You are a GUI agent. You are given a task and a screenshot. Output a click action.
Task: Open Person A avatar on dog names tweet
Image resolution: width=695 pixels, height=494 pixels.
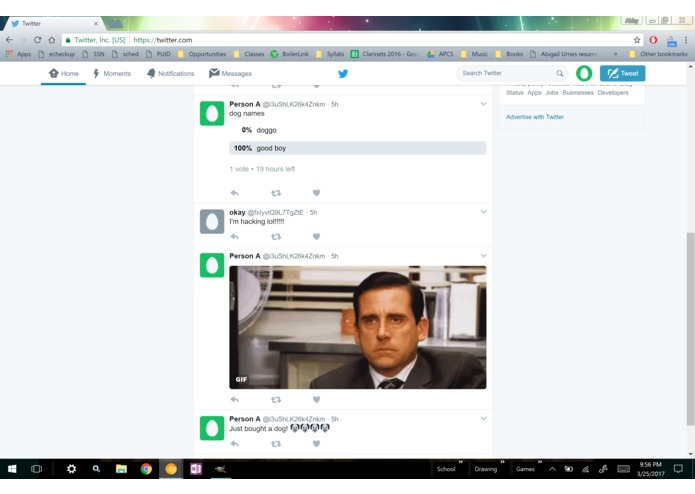[212, 113]
